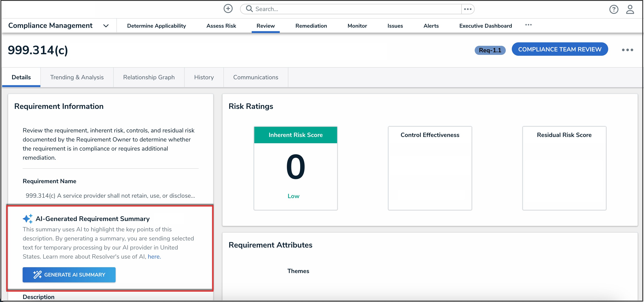Open the Relationship Graph tab
Screen dimensions: 644x302
click(x=149, y=77)
